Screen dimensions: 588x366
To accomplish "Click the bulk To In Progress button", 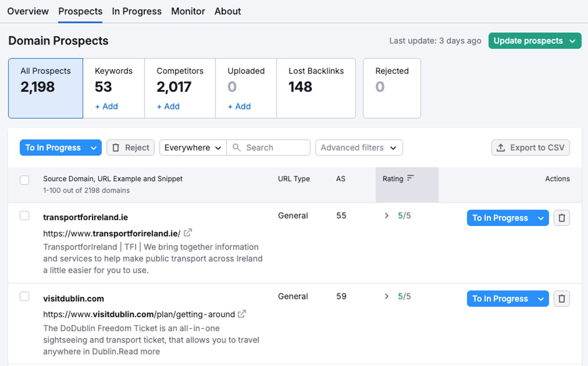I will pos(53,147).
